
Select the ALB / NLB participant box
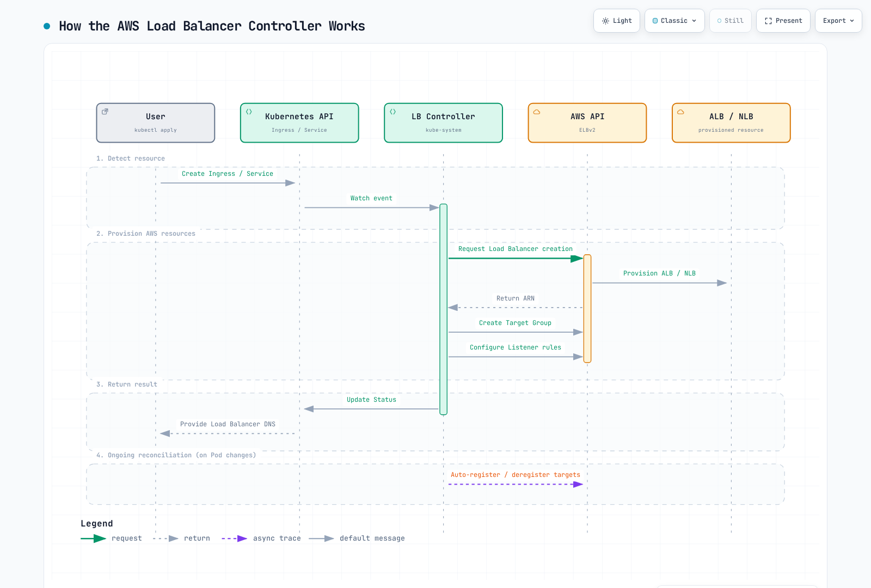[x=731, y=123]
